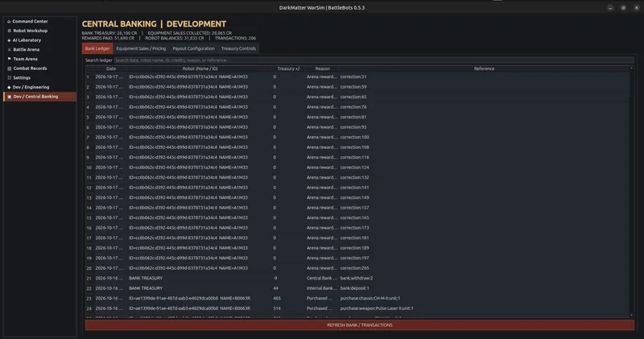Click the Refresh Bank / Transactions button
644x339 pixels.
(359, 325)
